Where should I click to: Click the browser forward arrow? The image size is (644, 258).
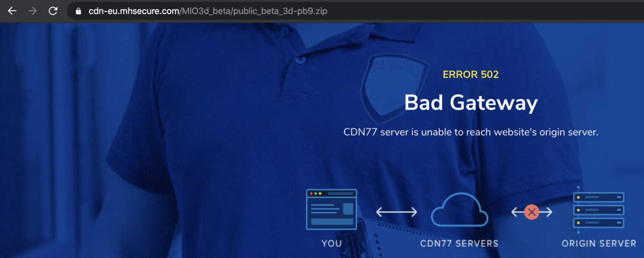32,11
